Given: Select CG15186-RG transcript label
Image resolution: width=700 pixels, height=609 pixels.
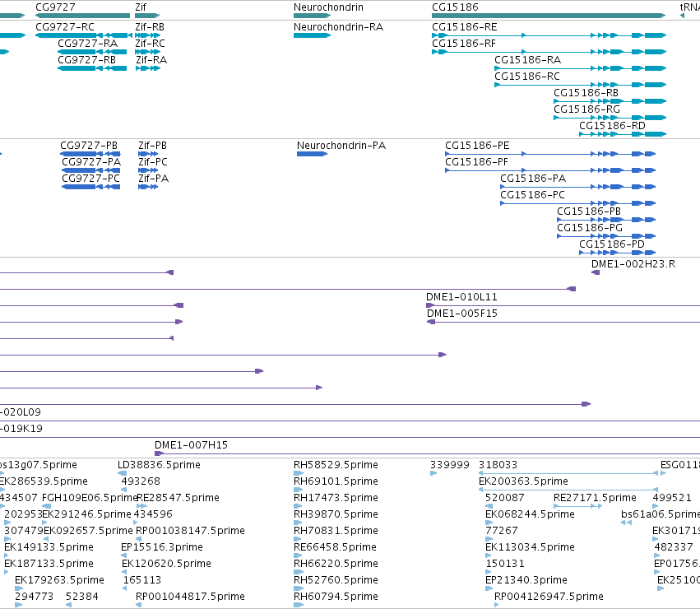Looking at the screenshot, I should coord(586,109).
